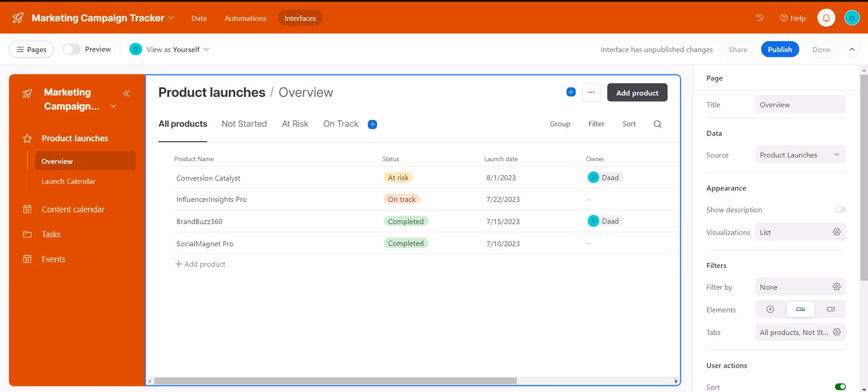Open the ellipsis more options button

click(591, 92)
